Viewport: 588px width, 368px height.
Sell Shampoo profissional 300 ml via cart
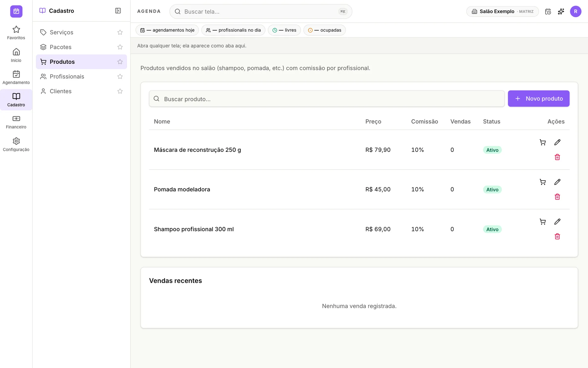point(543,221)
